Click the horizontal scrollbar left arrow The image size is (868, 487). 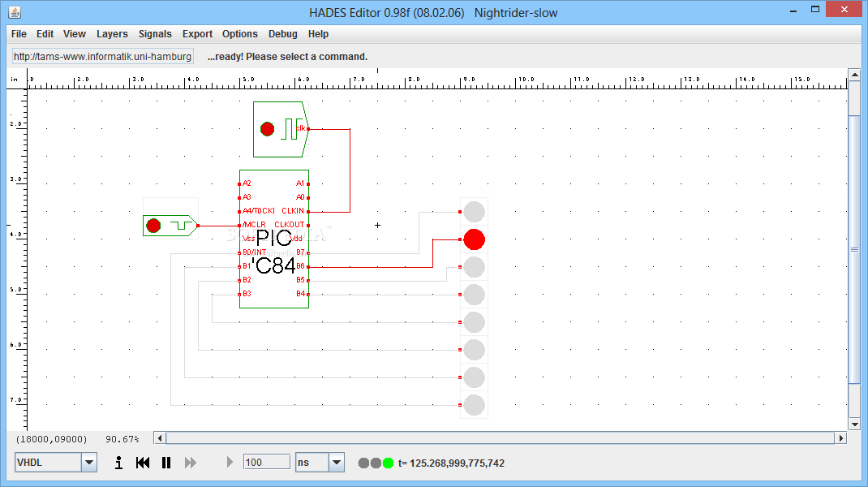pos(160,438)
